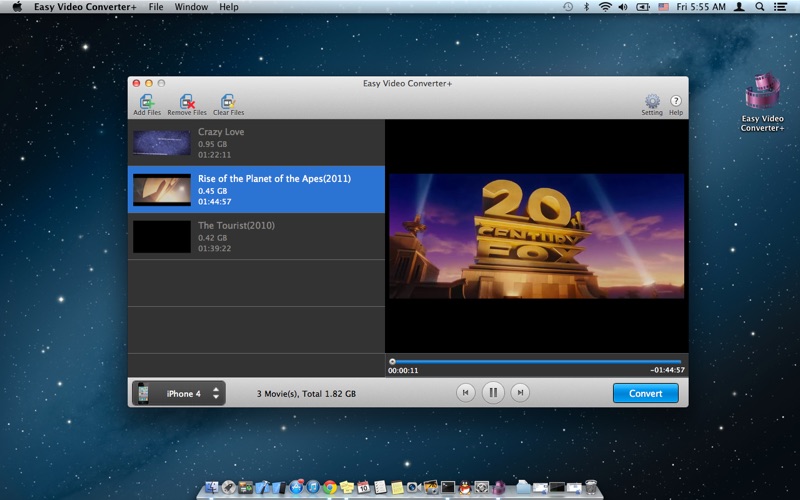800x500 pixels.
Task: Click The Tourist(2010) black thumbnail
Action: (x=162, y=237)
